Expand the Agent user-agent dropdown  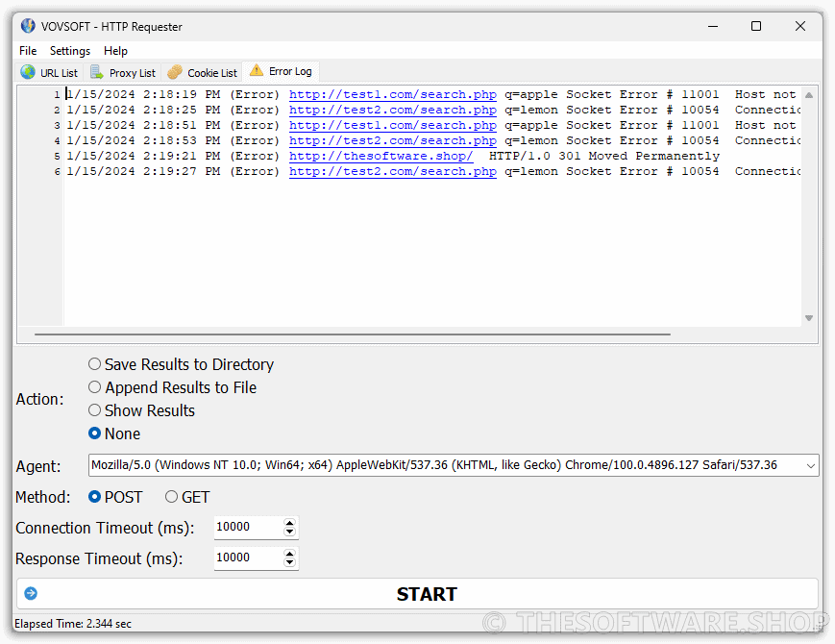click(x=811, y=465)
